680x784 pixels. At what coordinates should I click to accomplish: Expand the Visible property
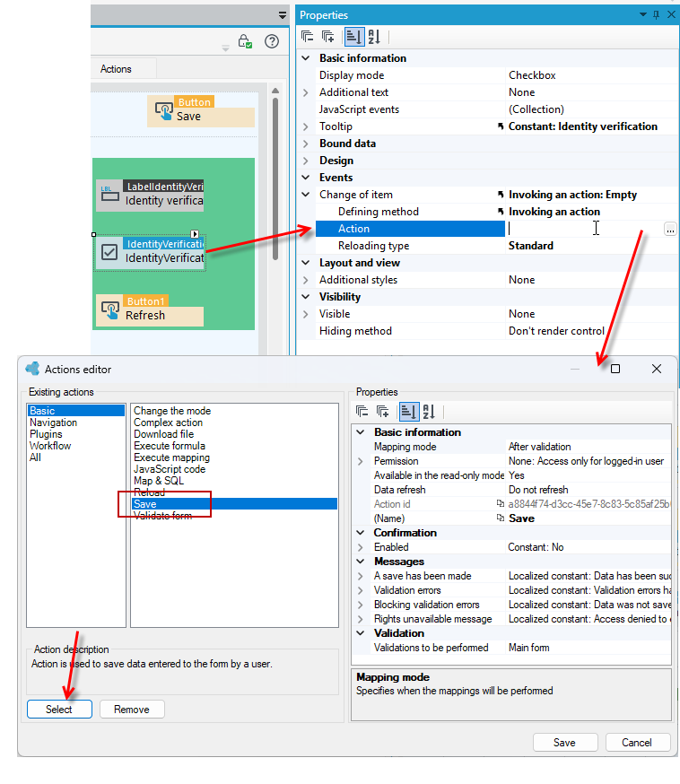306,314
